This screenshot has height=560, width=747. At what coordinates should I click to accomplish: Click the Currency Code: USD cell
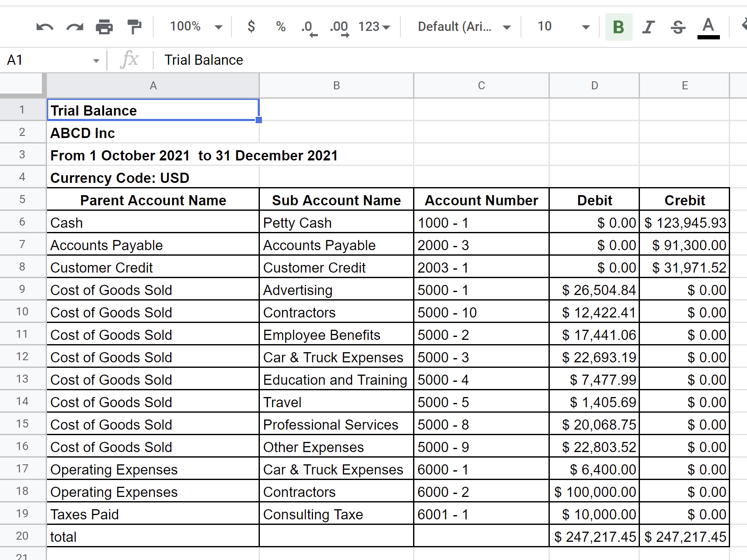pyautogui.click(x=153, y=178)
